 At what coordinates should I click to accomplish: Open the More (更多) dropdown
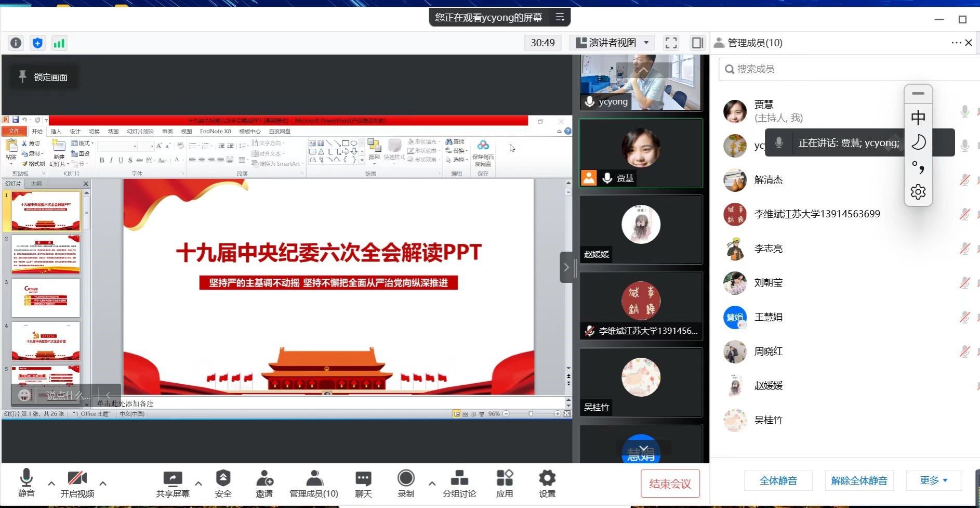pyautogui.click(x=933, y=480)
